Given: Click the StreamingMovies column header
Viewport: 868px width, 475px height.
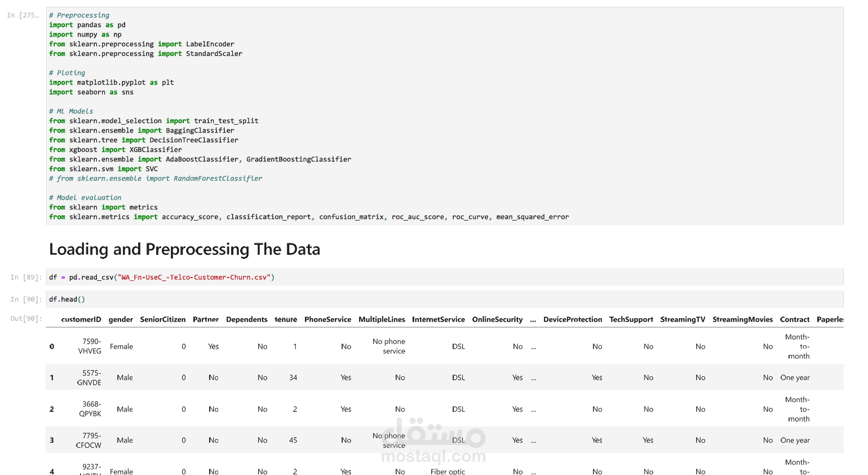Looking at the screenshot, I should [742, 319].
